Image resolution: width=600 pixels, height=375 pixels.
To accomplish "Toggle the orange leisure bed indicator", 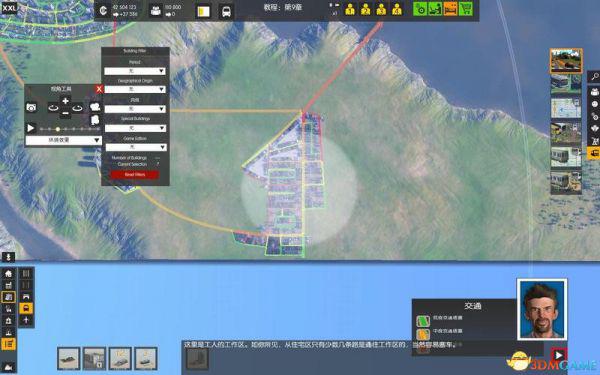I will click(450, 9).
